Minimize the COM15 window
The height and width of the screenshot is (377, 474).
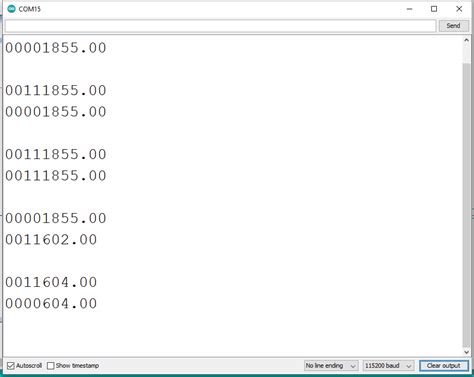click(409, 9)
